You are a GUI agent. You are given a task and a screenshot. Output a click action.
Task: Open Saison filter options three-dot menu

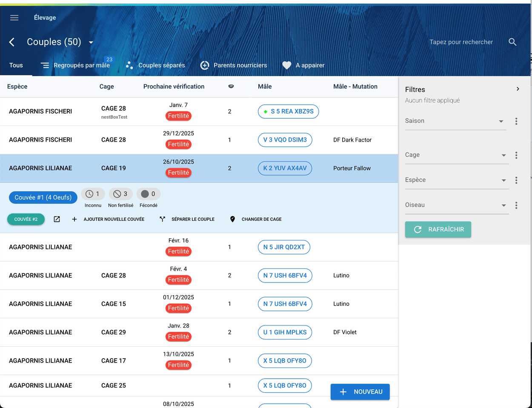pos(516,121)
